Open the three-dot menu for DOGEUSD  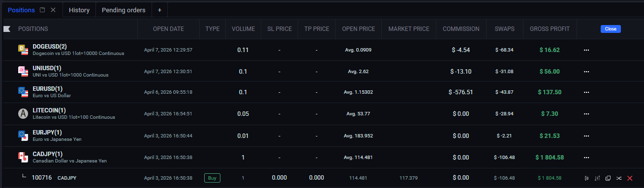click(x=586, y=50)
